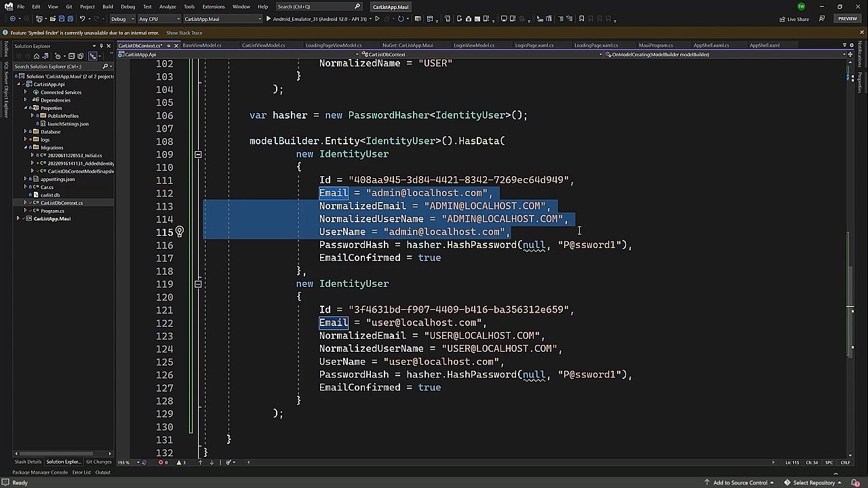Click the Solution Explorer search magnifier icon
The image size is (868, 488).
[x=105, y=66]
